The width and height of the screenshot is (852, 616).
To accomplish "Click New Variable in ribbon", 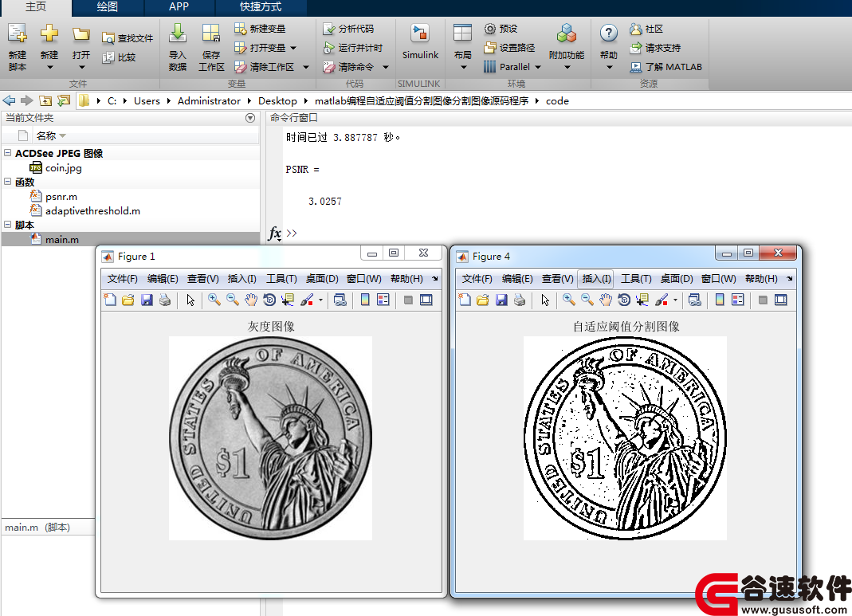I will (x=260, y=28).
